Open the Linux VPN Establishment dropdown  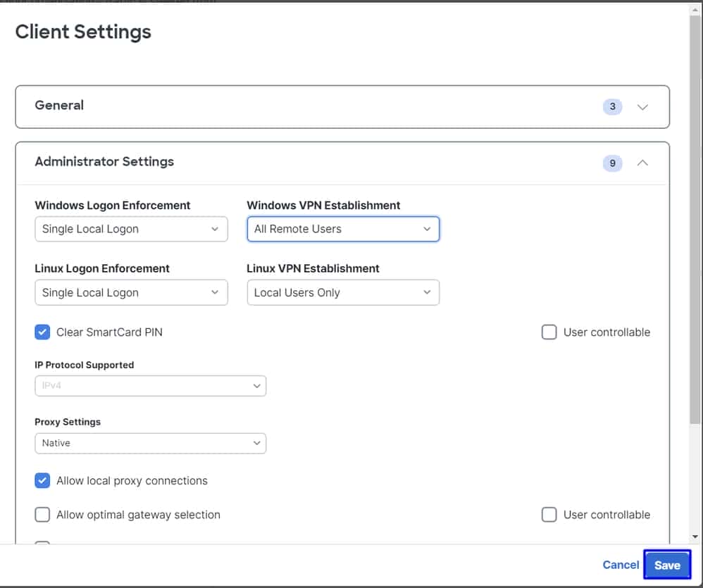(x=343, y=293)
